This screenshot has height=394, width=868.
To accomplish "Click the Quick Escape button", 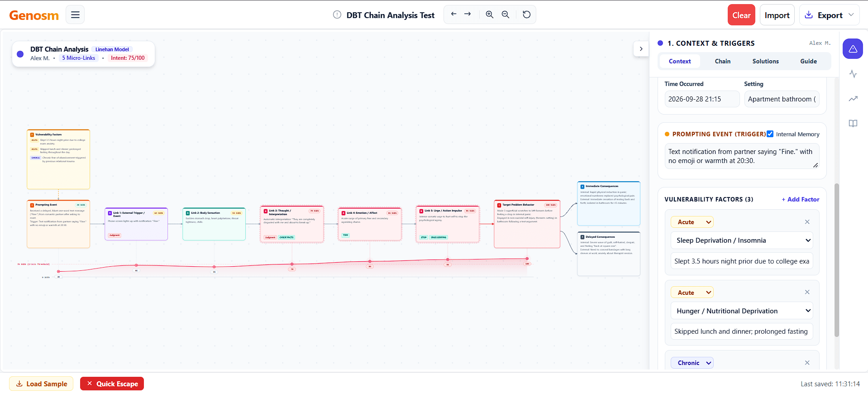I will [112, 384].
